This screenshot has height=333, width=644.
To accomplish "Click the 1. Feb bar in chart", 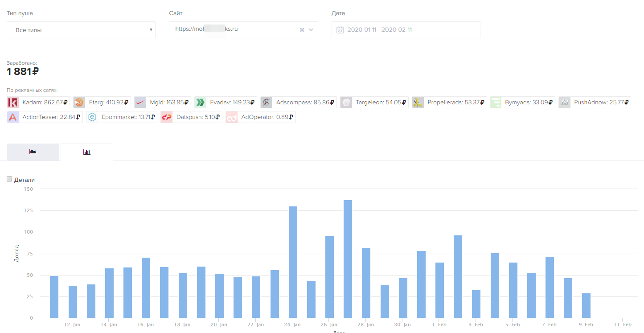I will click(x=439, y=290).
